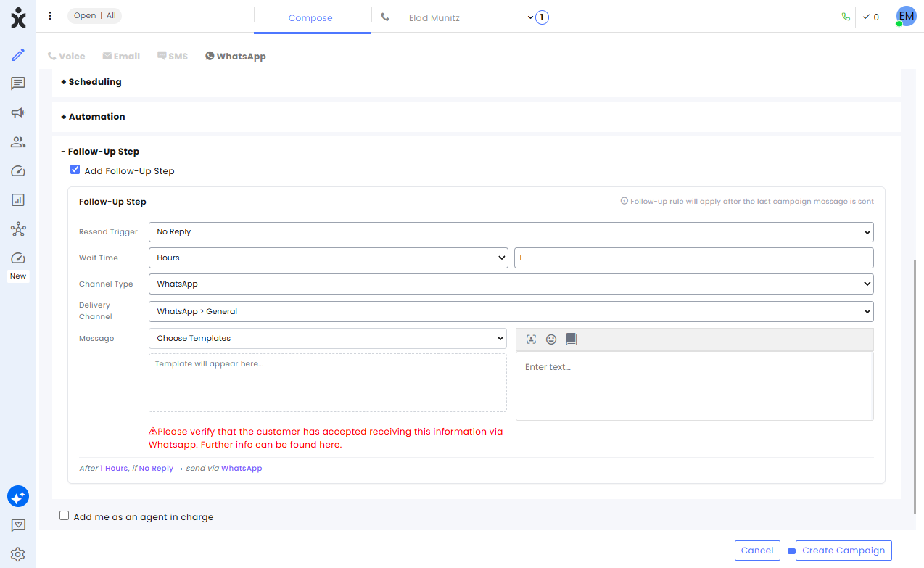
Task: Click the No Reply link in the summary
Action: coord(156,469)
